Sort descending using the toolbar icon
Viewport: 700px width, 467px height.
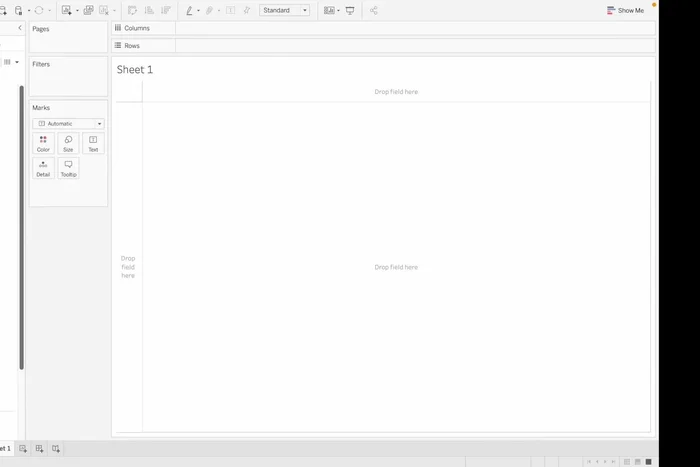pyautogui.click(x=166, y=10)
